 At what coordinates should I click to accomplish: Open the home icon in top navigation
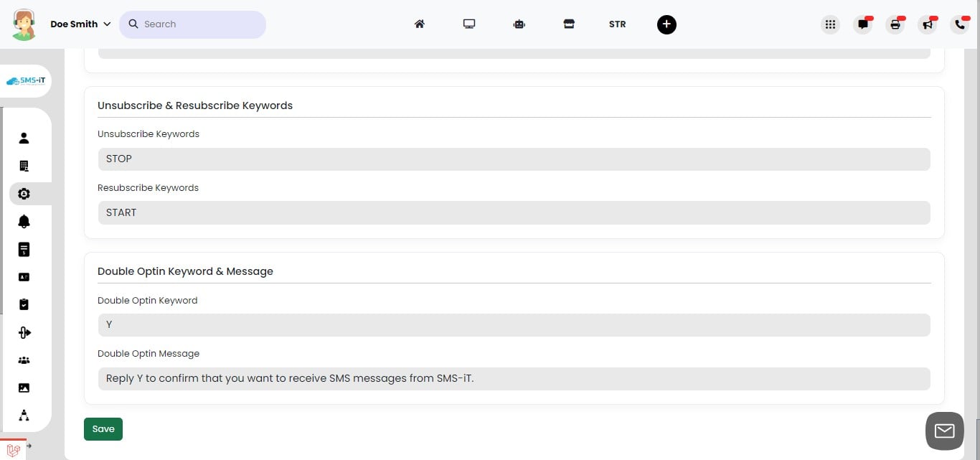[420, 24]
